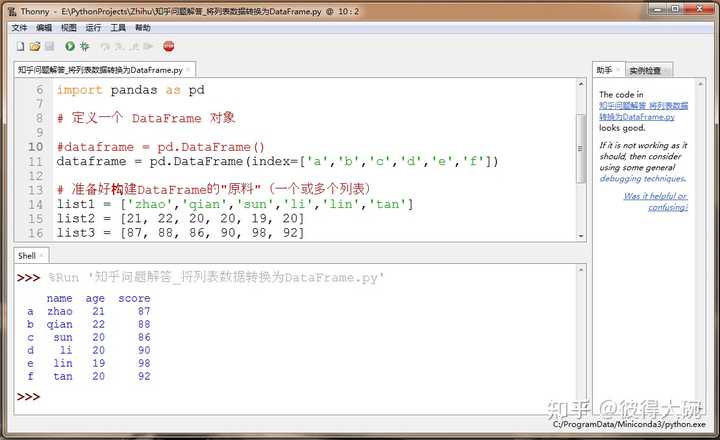Click line 6 'import pandas as pd'
The width and height of the screenshot is (720, 440).
point(130,90)
